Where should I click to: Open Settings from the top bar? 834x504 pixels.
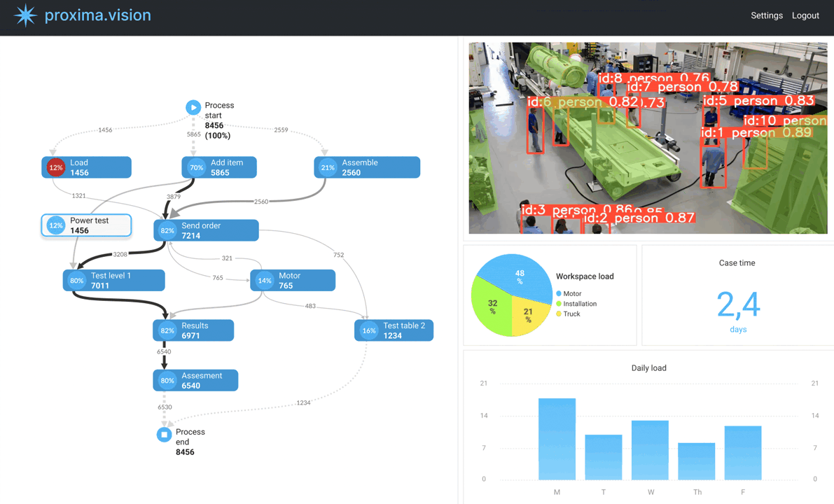click(x=767, y=15)
